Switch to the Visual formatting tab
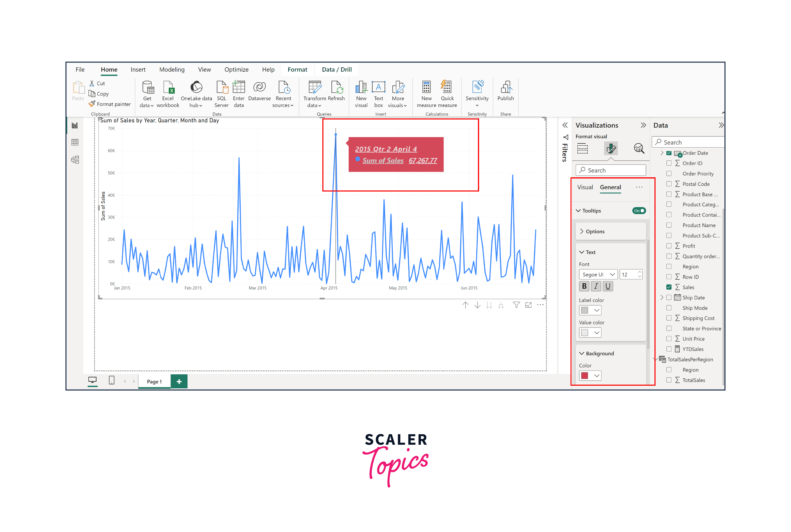The width and height of the screenshot is (791, 532). tap(585, 187)
